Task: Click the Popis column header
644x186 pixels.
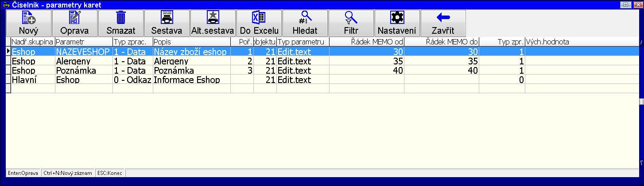Action: (191, 42)
